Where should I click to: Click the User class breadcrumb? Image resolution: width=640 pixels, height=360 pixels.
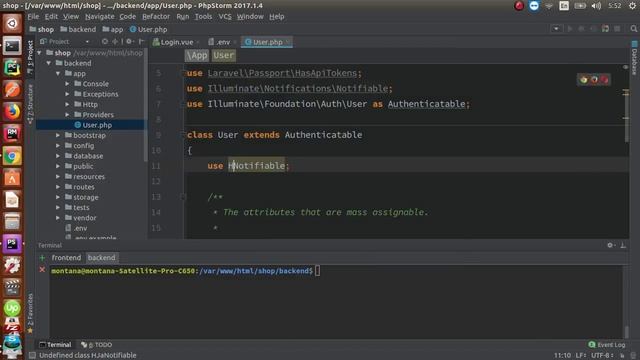pos(223,55)
